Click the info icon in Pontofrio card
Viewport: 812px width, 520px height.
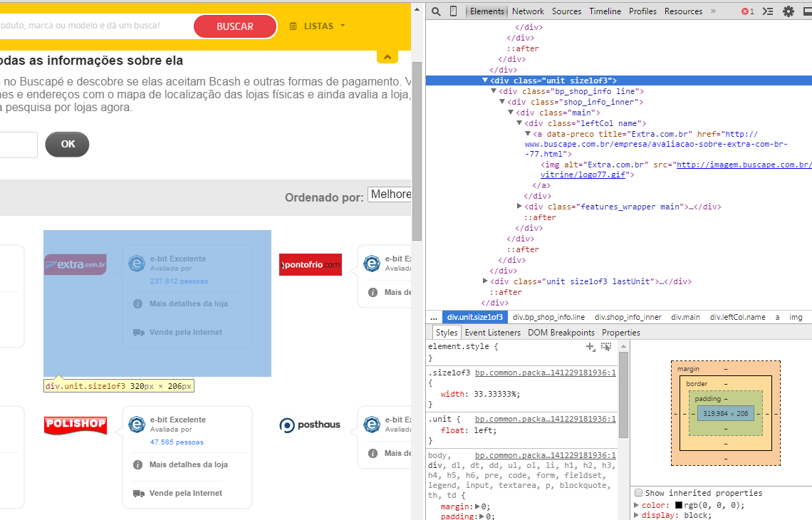(373, 293)
